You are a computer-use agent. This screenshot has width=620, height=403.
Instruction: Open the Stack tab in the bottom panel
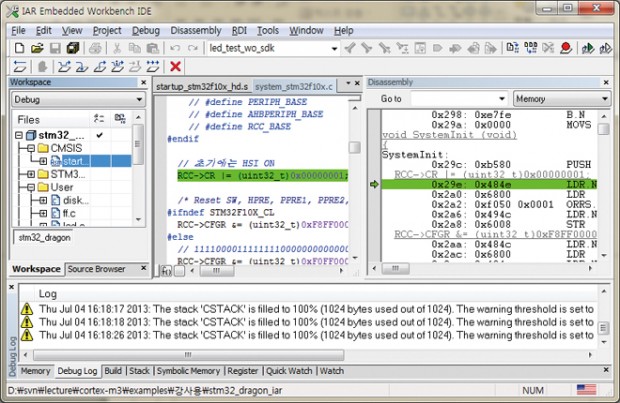[139, 371]
